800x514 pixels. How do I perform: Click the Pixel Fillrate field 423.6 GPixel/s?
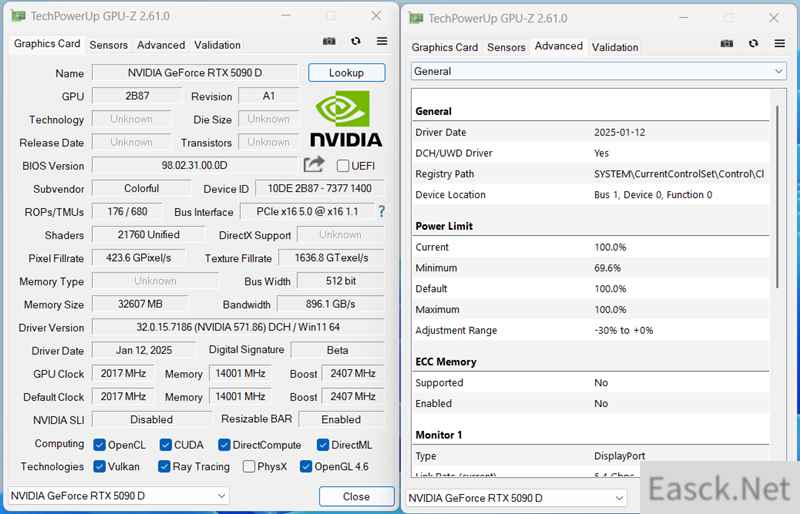(x=138, y=258)
